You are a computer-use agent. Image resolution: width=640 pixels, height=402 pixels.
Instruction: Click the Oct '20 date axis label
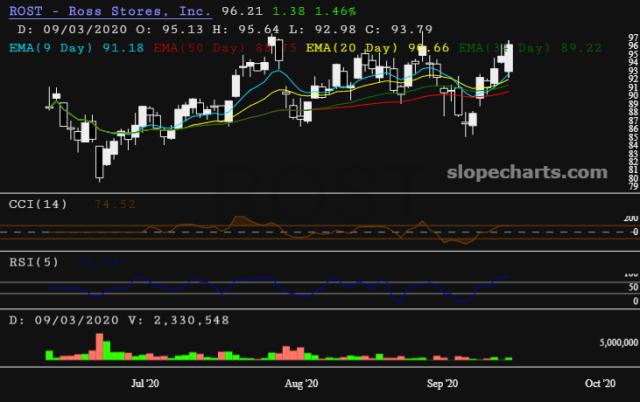(599, 384)
